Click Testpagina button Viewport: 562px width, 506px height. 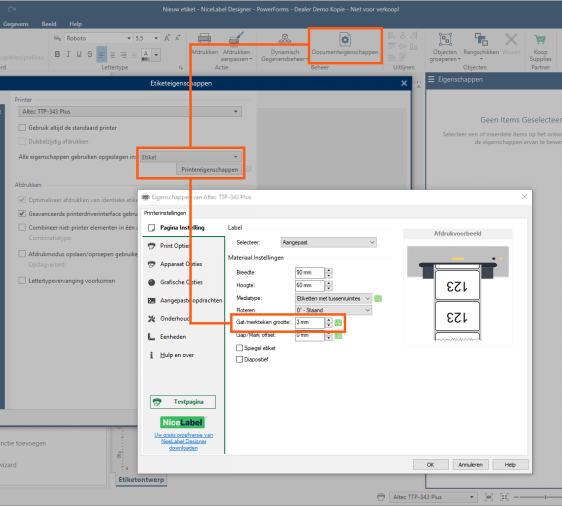[183, 402]
